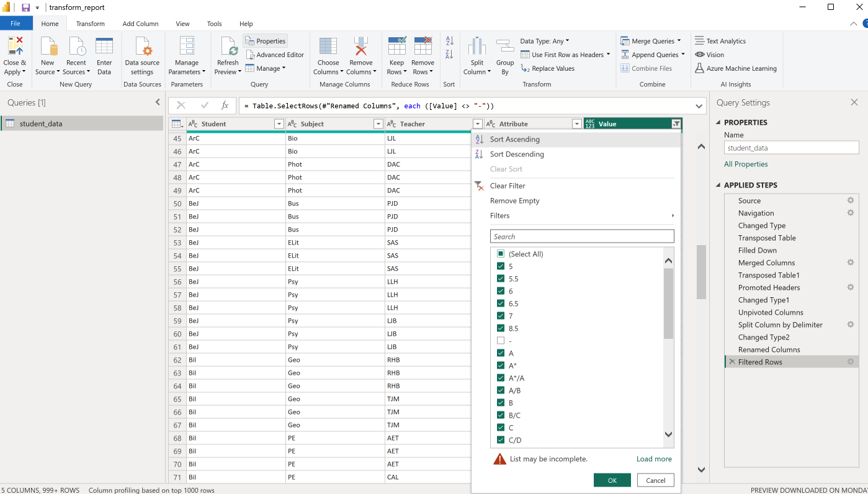Click the formula bar fx icon
Screen dimensions: 868x494
[225, 106]
